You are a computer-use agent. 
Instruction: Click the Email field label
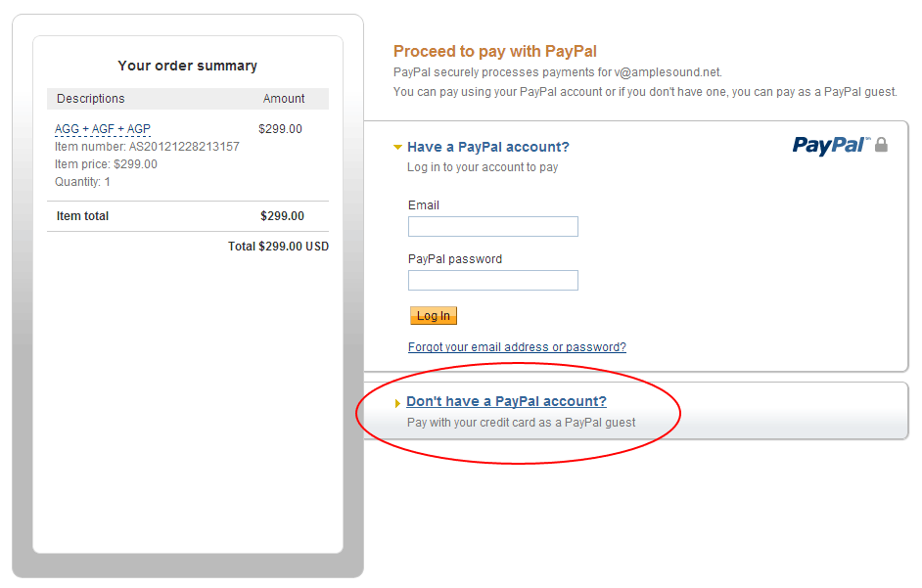(423, 205)
